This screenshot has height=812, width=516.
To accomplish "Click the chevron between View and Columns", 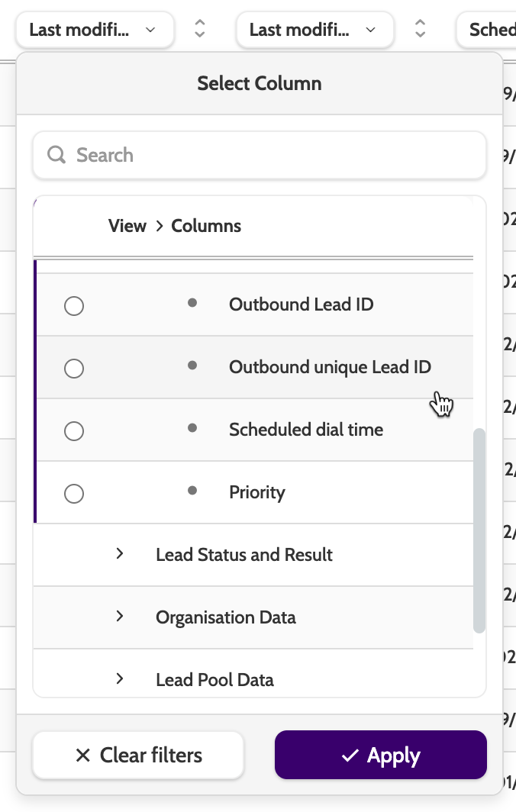I will [160, 226].
